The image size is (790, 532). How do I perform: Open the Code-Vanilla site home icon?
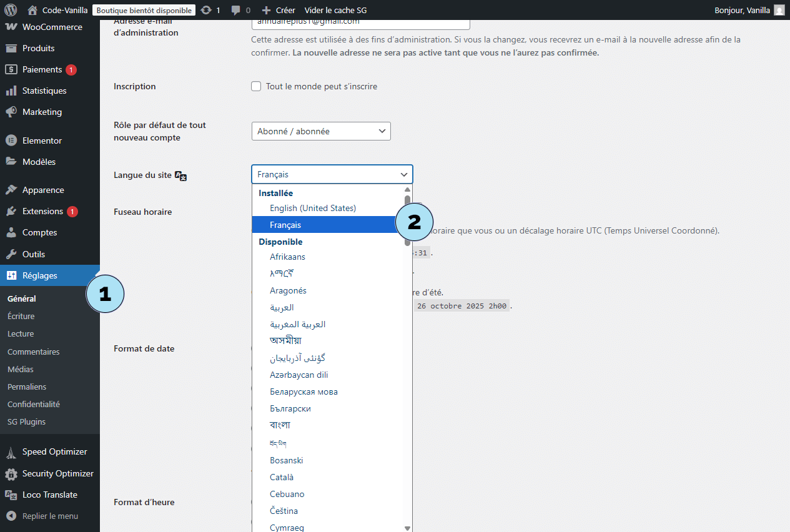[x=32, y=10]
